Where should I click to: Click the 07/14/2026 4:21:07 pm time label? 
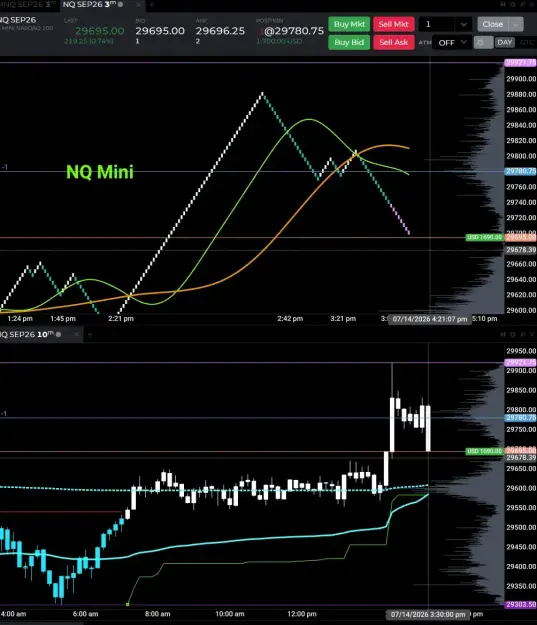pos(429,319)
